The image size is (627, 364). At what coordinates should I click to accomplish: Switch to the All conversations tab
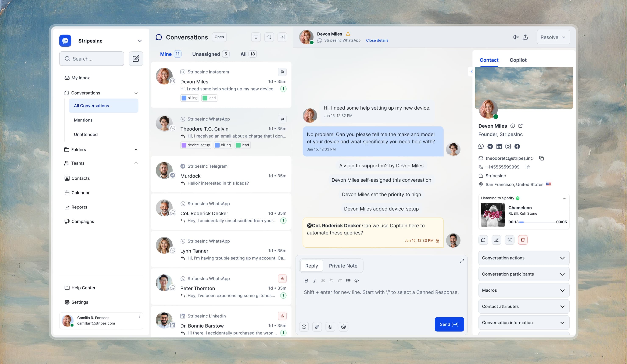point(248,54)
